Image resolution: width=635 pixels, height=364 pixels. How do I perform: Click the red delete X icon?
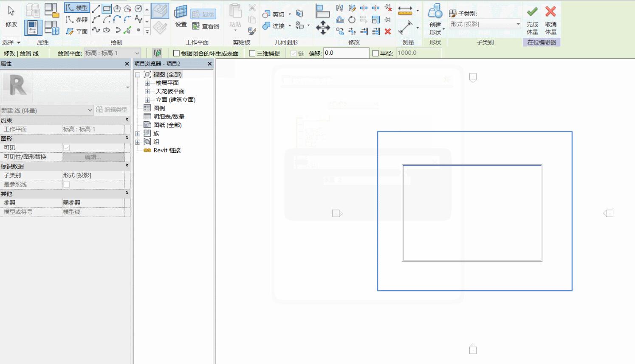387,31
